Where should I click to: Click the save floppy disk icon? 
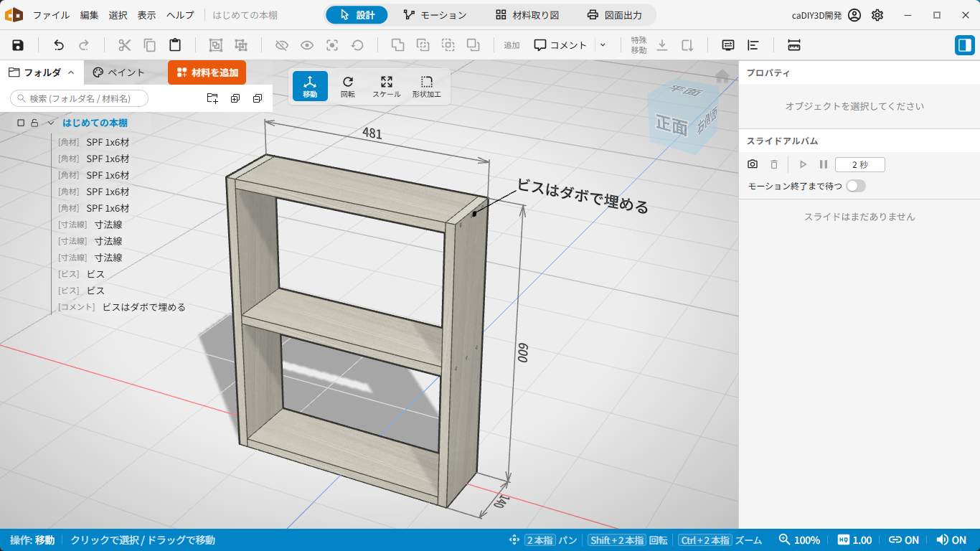tap(18, 45)
